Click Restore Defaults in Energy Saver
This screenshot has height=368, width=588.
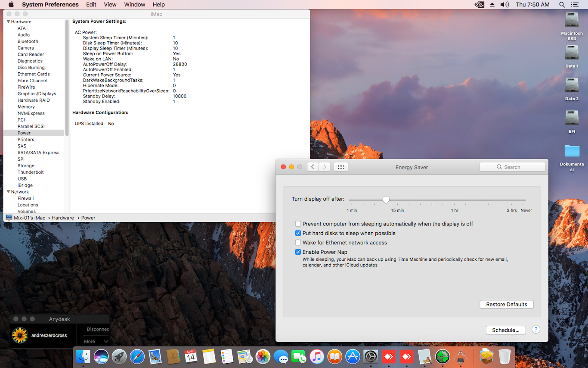point(507,304)
